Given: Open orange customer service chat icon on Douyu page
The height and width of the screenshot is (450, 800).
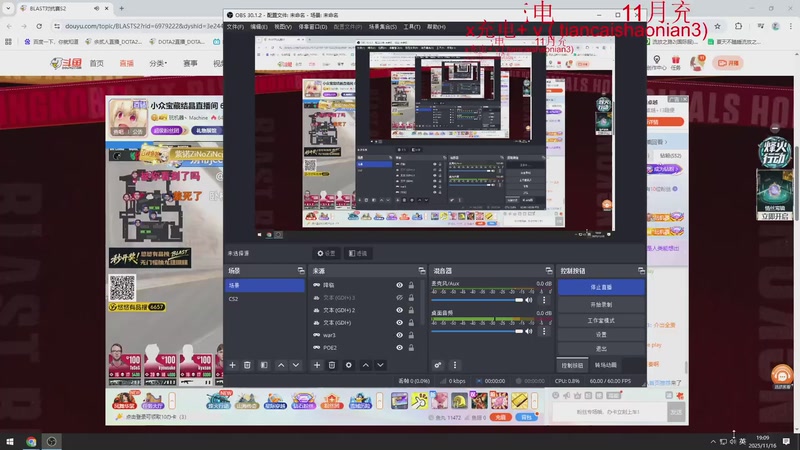Looking at the screenshot, I should pos(782,377).
